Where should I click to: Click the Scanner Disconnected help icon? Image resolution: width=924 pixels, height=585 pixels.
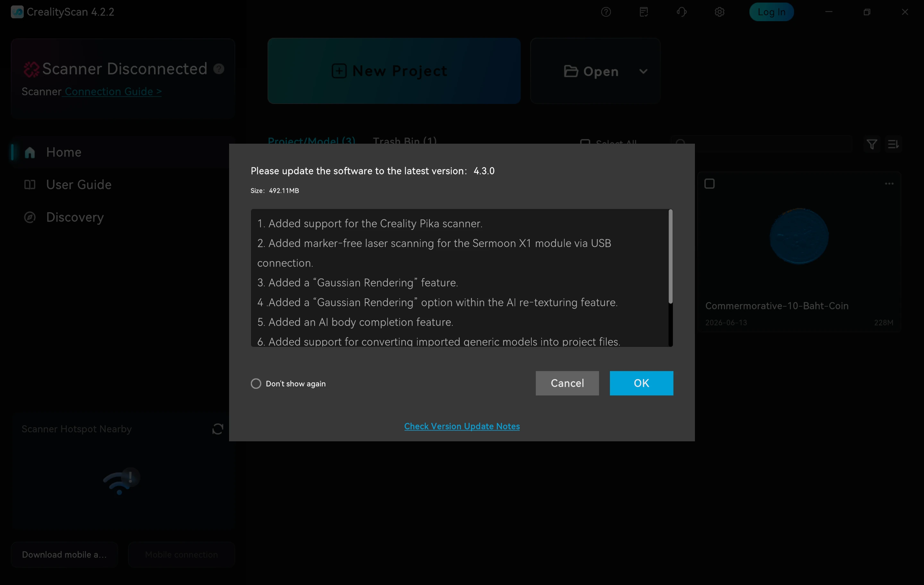tap(219, 69)
